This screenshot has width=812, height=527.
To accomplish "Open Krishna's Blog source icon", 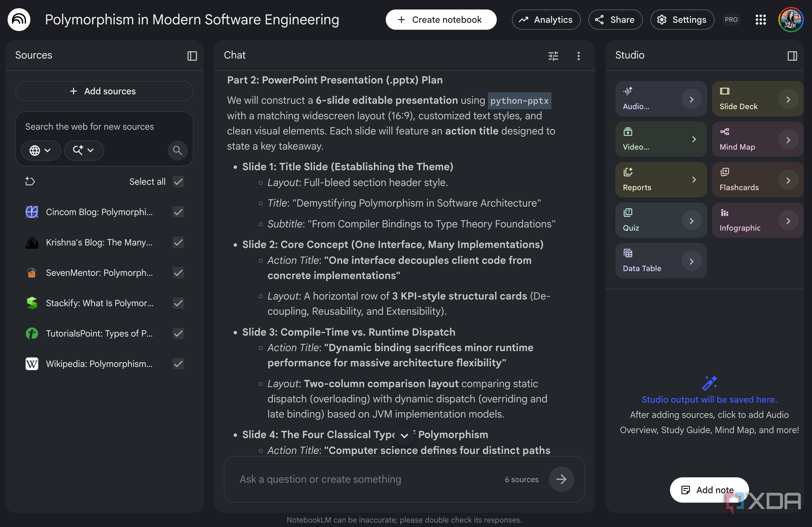I will (32, 242).
